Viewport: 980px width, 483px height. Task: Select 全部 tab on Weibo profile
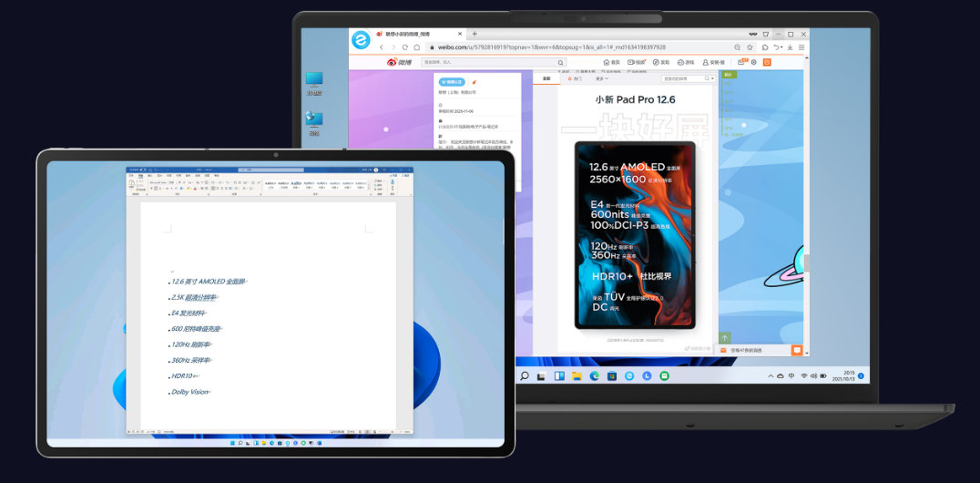(546, 79)
